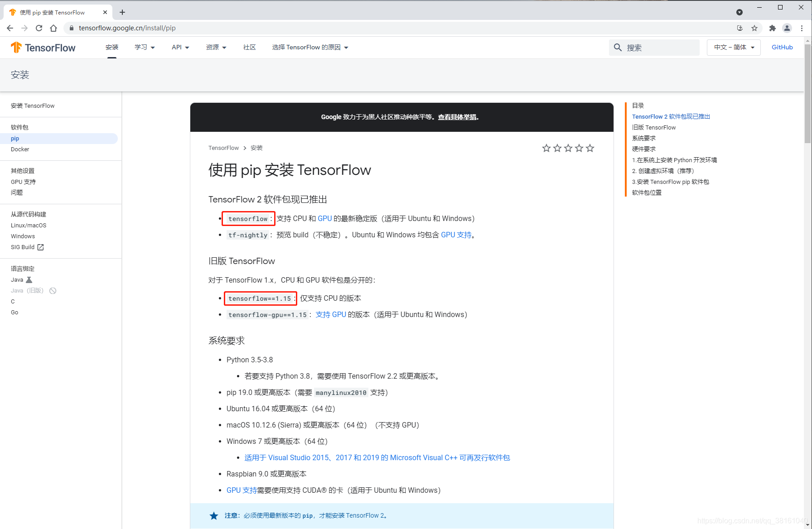The width and height of the screenshot is (812, 529).
Task: Go to the browser home icon
Action: pos(53,28)
